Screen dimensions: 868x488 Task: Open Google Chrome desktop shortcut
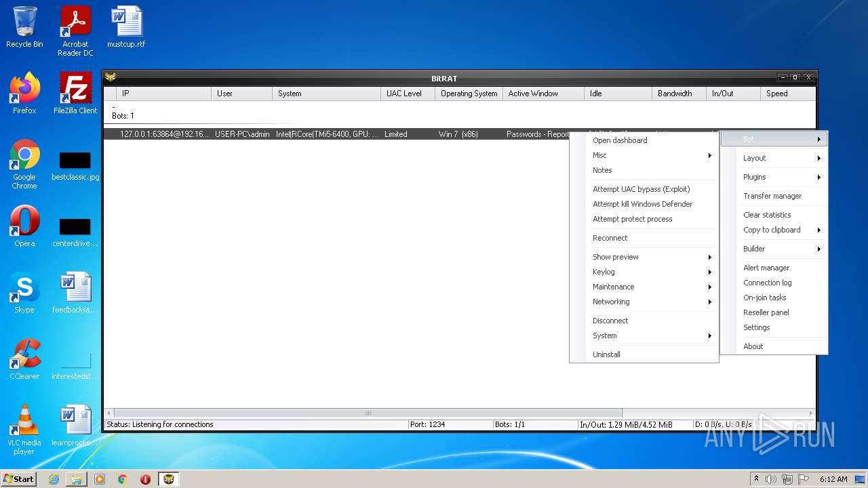coord(24,165)
